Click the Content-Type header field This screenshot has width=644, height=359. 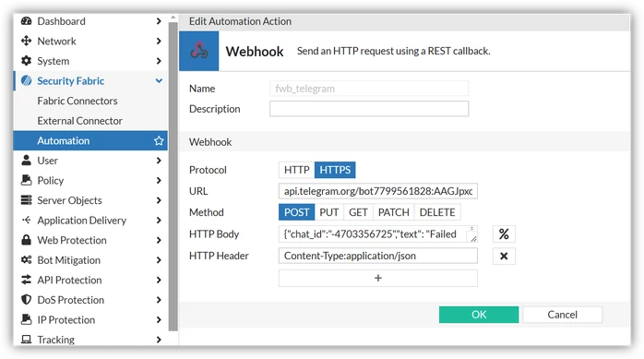coord(378,256)
